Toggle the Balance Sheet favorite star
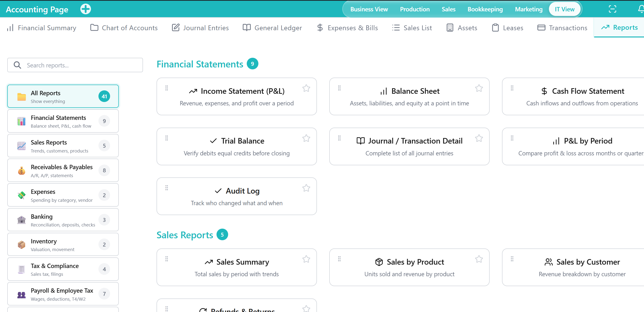This screenshot has width=644, height=312. (x=479, y=88)
